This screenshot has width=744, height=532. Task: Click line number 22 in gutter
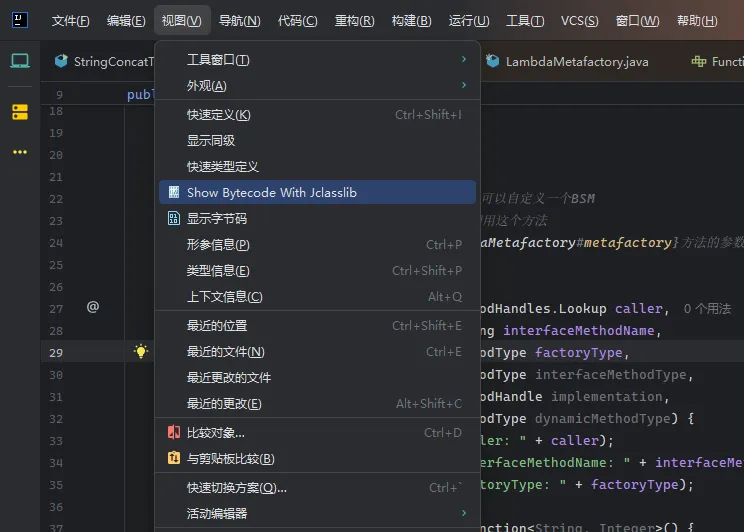click(56, 199)
